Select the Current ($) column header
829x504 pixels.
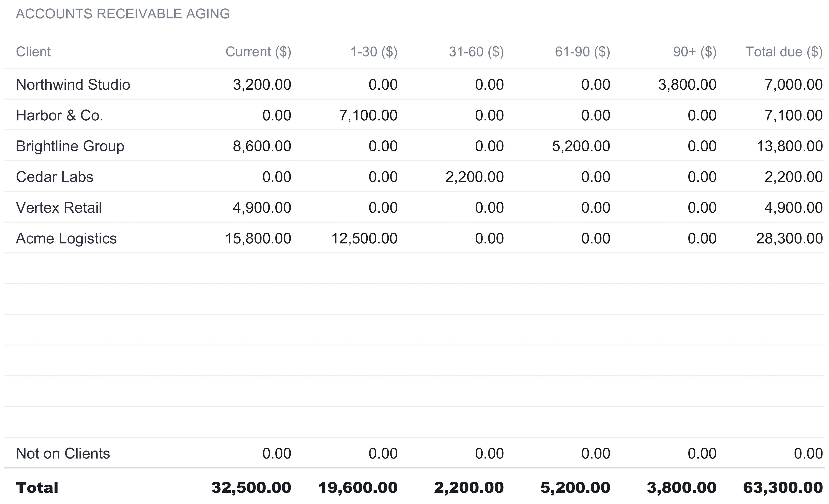258,52
